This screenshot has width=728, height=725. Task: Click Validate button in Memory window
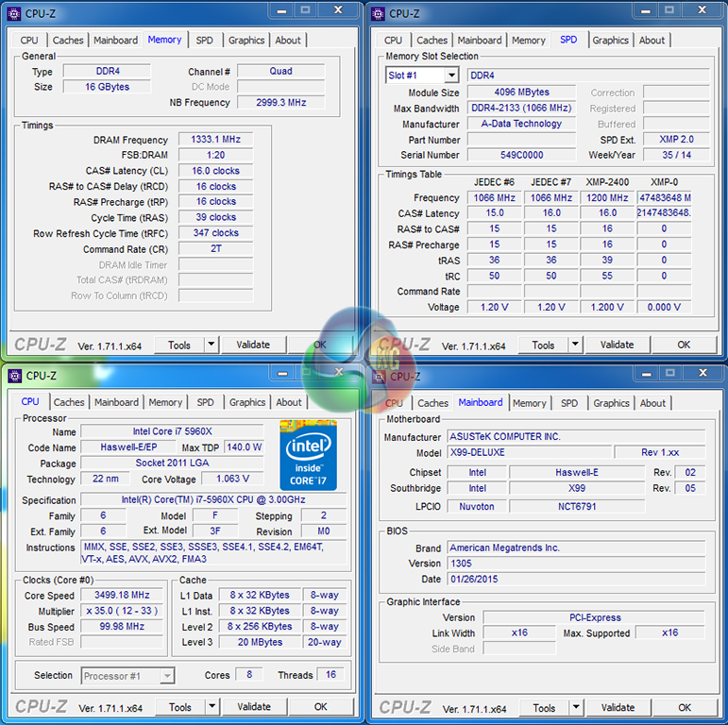pyautogui.click(x=253, y=345)
